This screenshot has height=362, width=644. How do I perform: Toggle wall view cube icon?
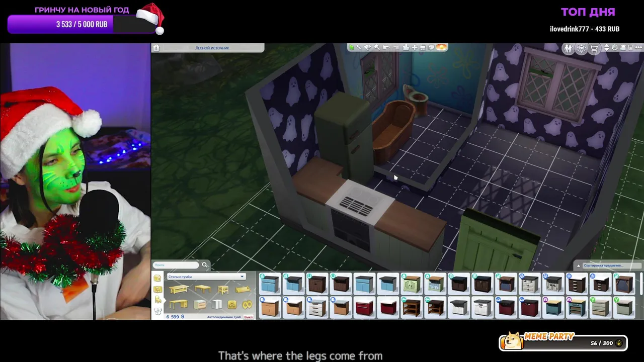click(615, 48)
